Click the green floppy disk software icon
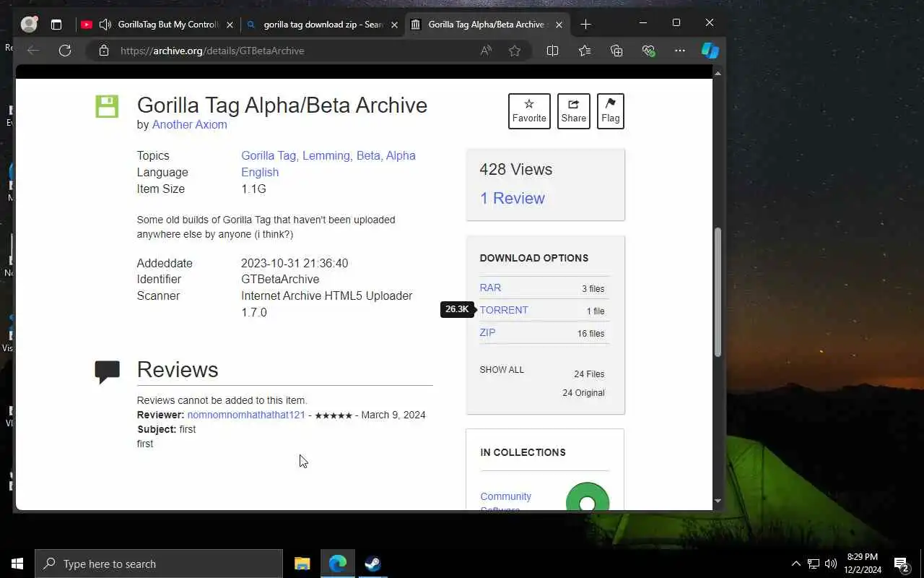924x578 pixels. pos(107,105)
